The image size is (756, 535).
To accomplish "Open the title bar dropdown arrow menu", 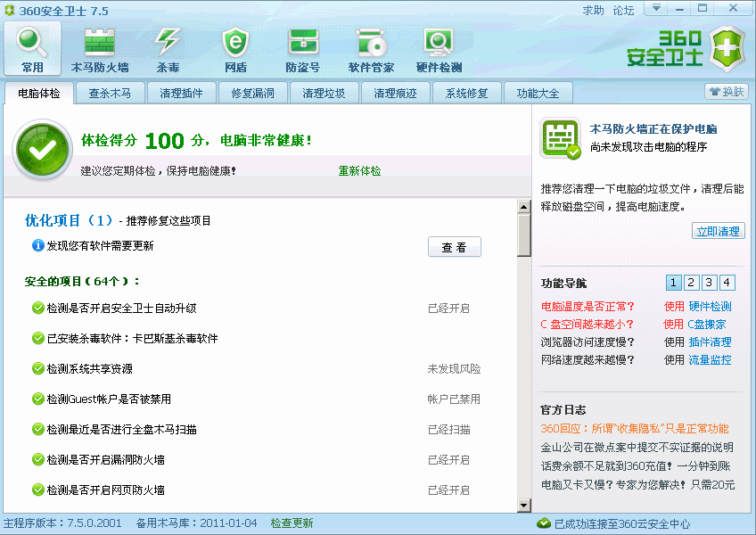I will click(x=656, y=8).
